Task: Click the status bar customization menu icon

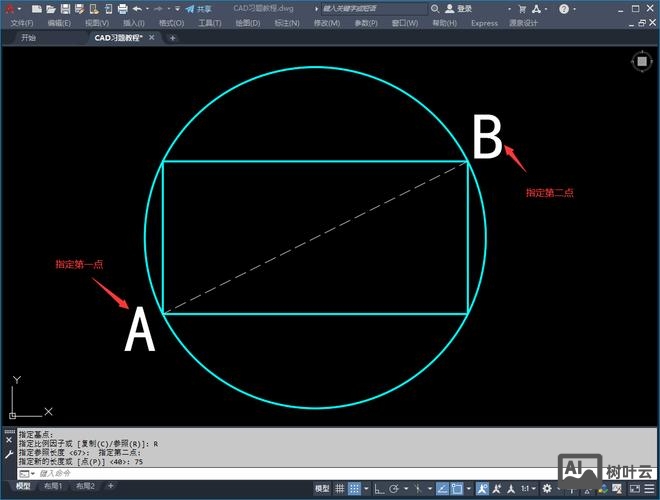Action: [x=651, y=488]
